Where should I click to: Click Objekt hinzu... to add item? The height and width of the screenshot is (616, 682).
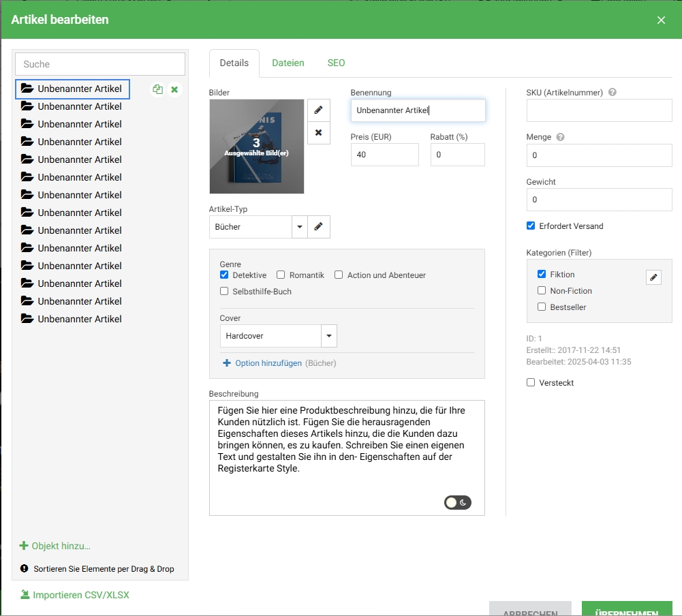(61, 546)
